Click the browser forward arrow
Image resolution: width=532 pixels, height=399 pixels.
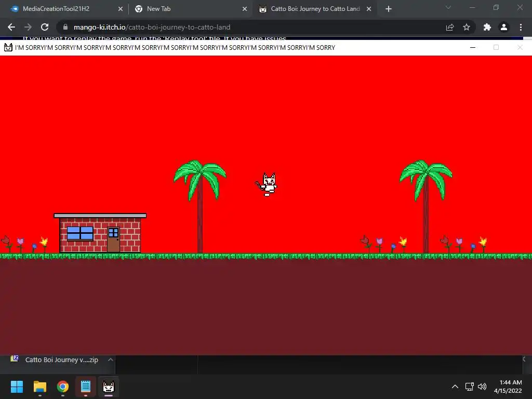(28, 27)
